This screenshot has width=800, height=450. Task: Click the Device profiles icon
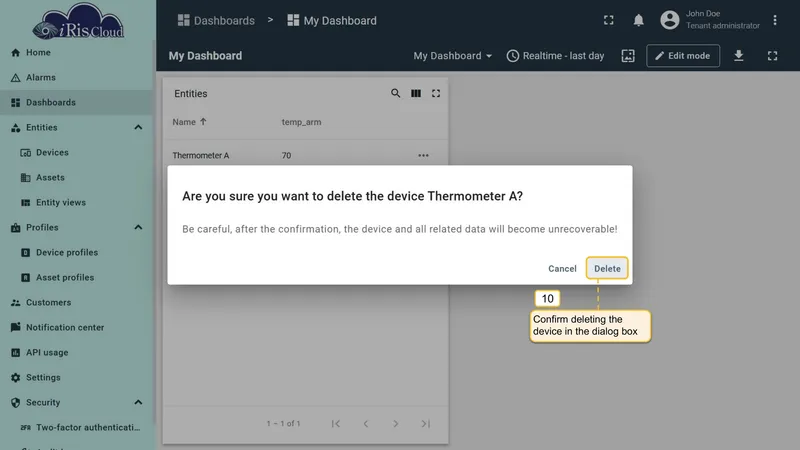(26, 253)
